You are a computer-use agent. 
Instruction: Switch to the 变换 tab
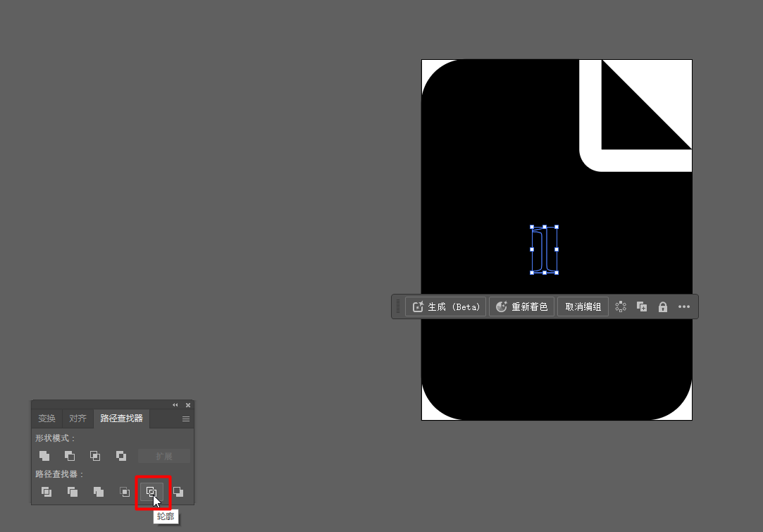coord(46,419)
